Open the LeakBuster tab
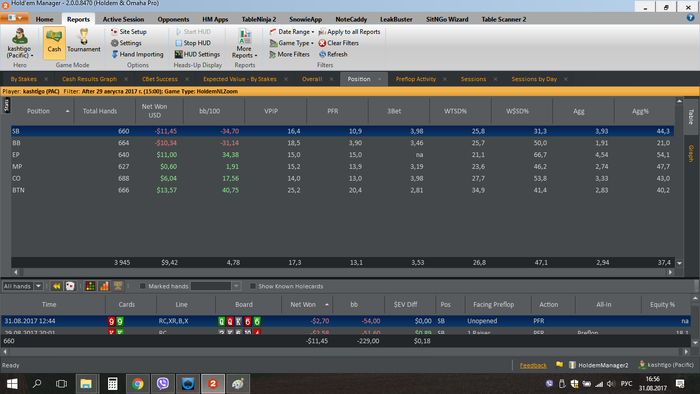This screenshot has height=394, width=700. [396, 19]
